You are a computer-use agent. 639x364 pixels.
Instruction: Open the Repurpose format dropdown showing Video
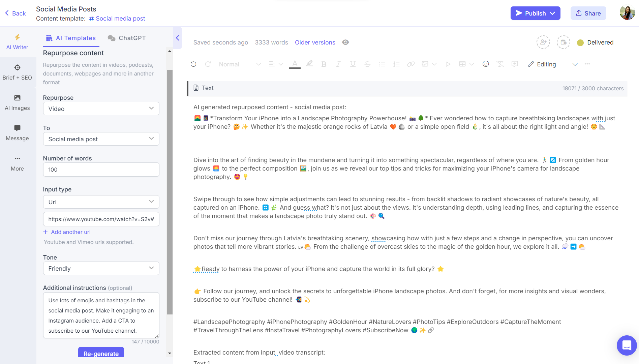click(101, 109)
